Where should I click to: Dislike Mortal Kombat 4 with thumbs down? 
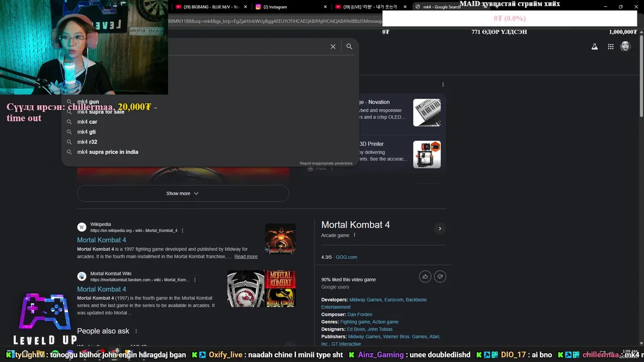point(440,277)
